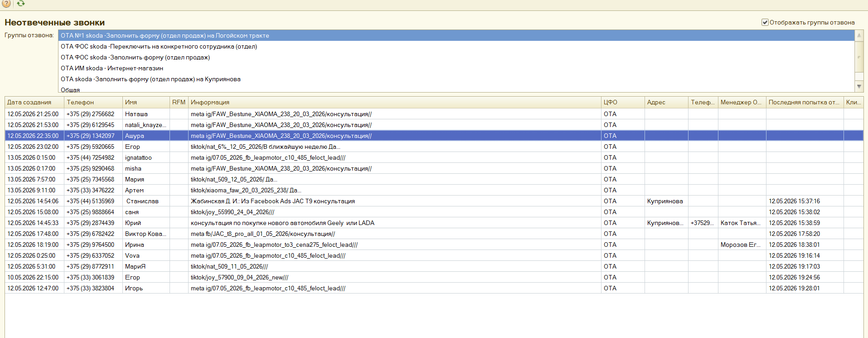Click the Адрес cell Куприянова

[666, 201]
